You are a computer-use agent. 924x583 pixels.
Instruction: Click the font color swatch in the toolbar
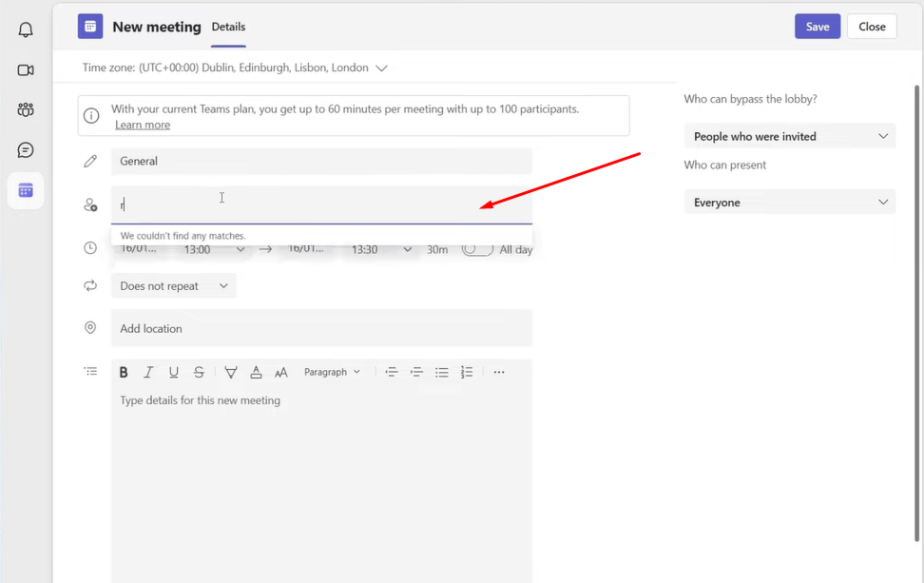[x=256, y=372]
